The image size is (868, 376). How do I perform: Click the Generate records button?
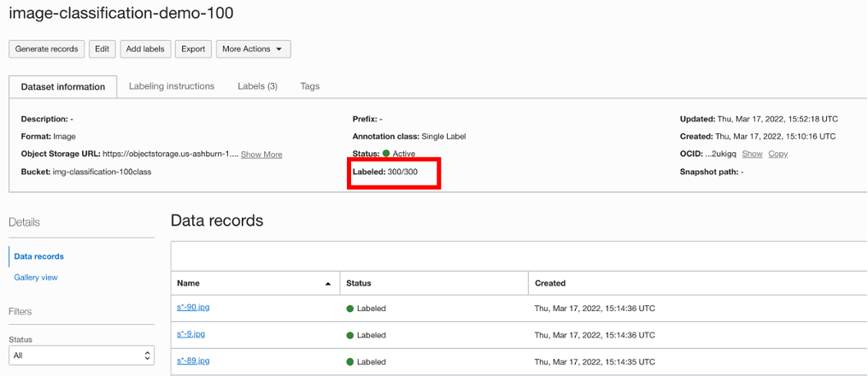(46, 49)
